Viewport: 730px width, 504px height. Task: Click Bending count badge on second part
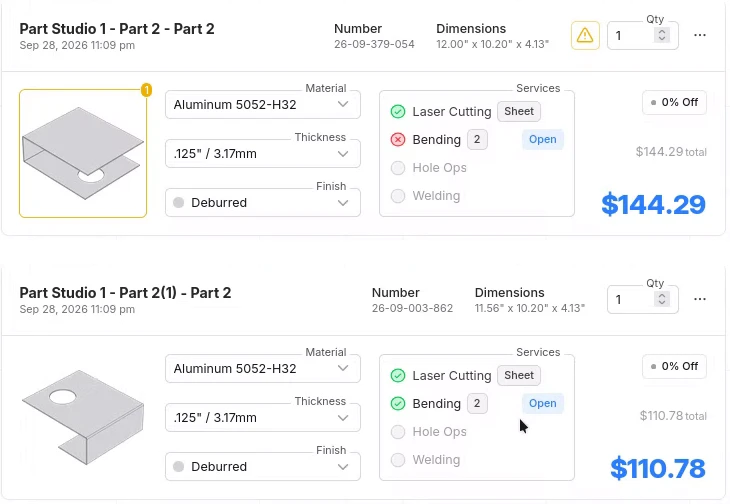point(477,403)
